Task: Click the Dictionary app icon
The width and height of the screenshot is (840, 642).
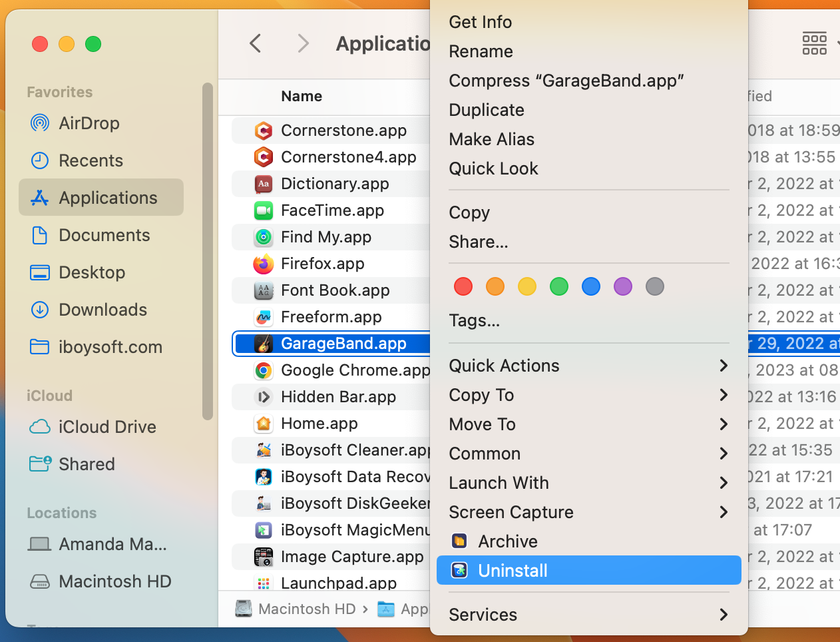Action: pos(264,184)
